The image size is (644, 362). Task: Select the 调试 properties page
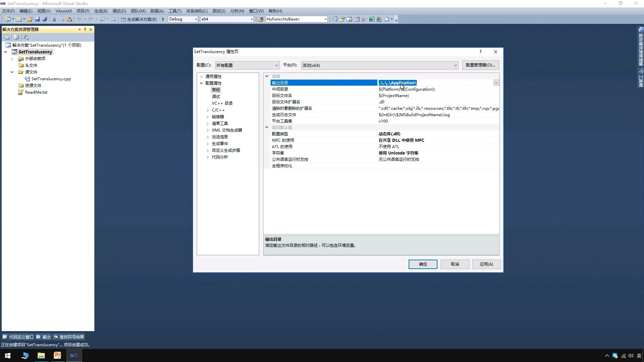[216, 96]
